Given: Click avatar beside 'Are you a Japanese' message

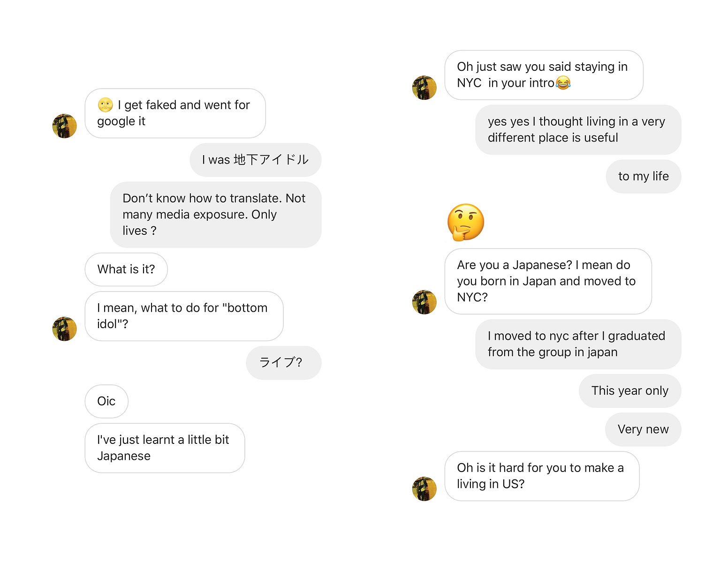Looking at the screenshot, I should (425, 302).
